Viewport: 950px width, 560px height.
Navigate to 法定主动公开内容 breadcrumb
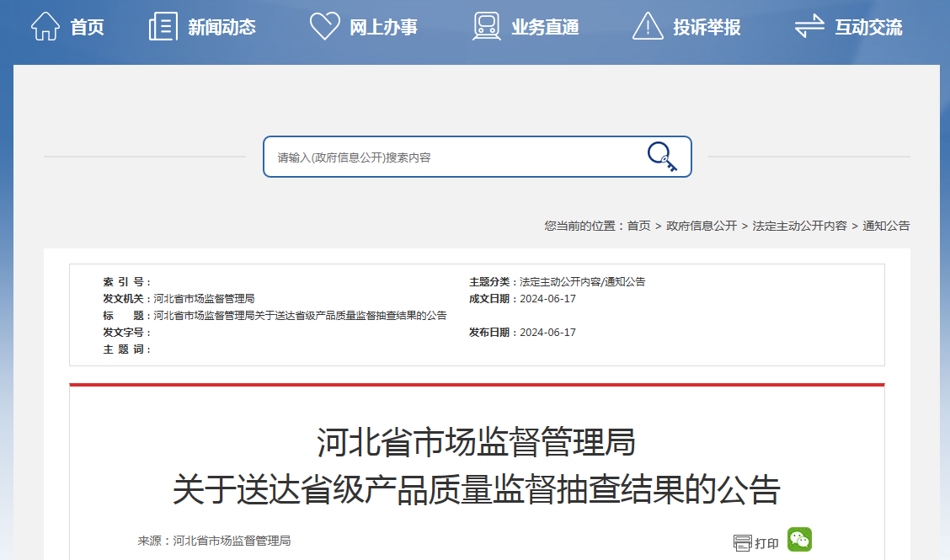click(799, 226)
